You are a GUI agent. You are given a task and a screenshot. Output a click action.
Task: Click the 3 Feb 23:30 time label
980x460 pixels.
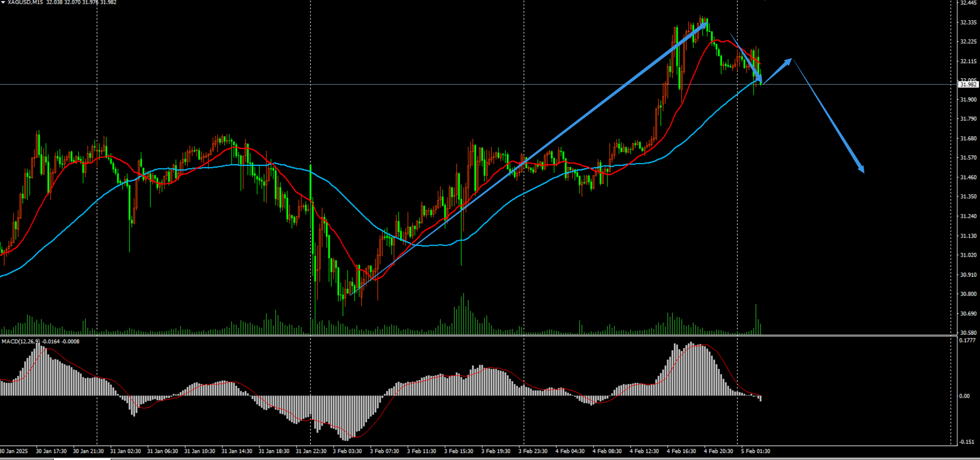point(533,451)
